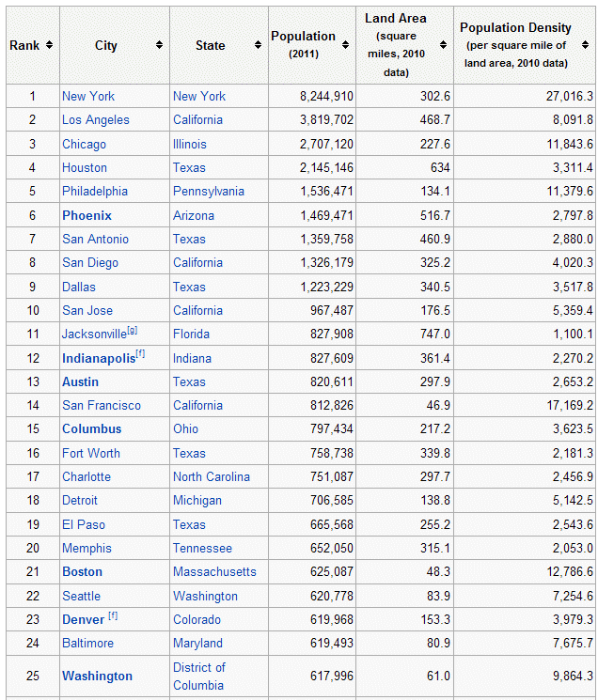Open the Colorado state link

pos(197,619)
